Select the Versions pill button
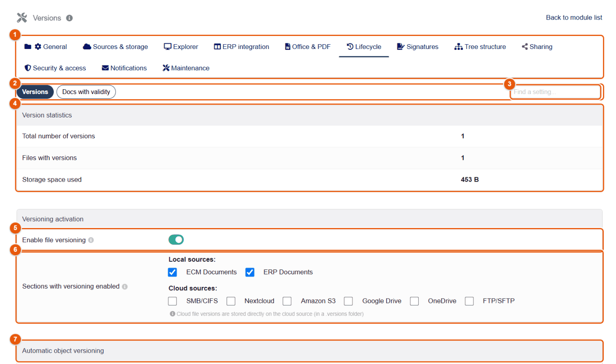 pos(35,92)
